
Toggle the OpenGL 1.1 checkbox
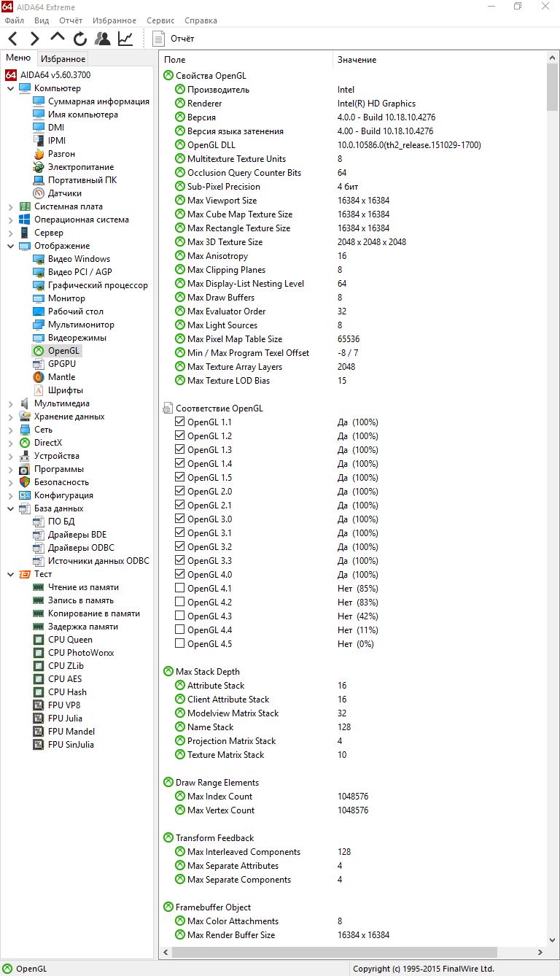pyautogui.click(x=179, y=422)
